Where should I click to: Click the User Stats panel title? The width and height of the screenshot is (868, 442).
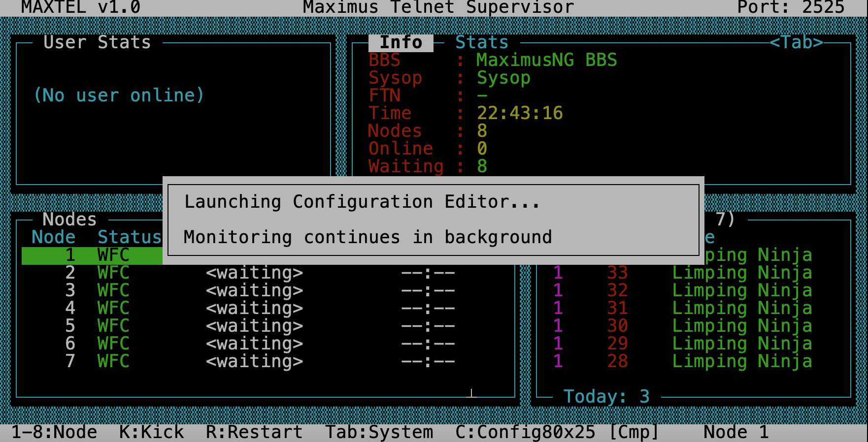97,43
